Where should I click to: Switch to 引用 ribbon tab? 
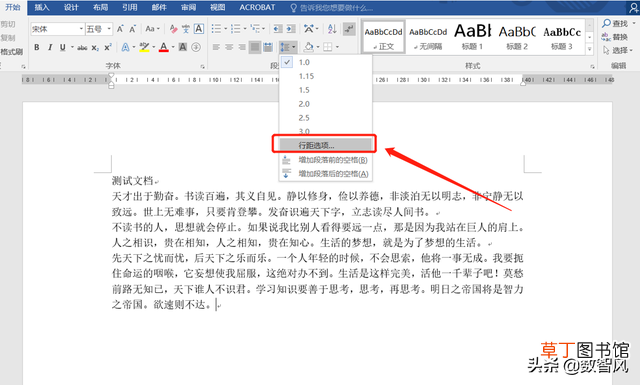(130, 7)
